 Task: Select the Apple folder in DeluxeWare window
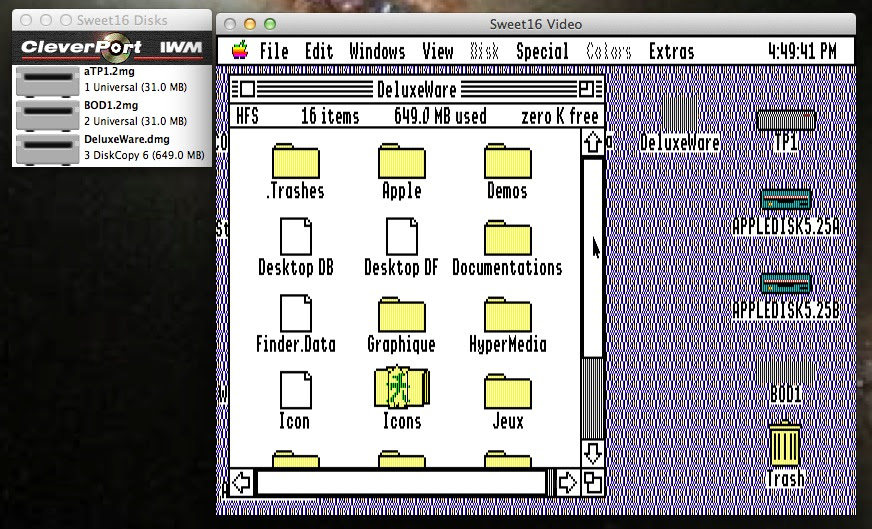coord(402,161)
